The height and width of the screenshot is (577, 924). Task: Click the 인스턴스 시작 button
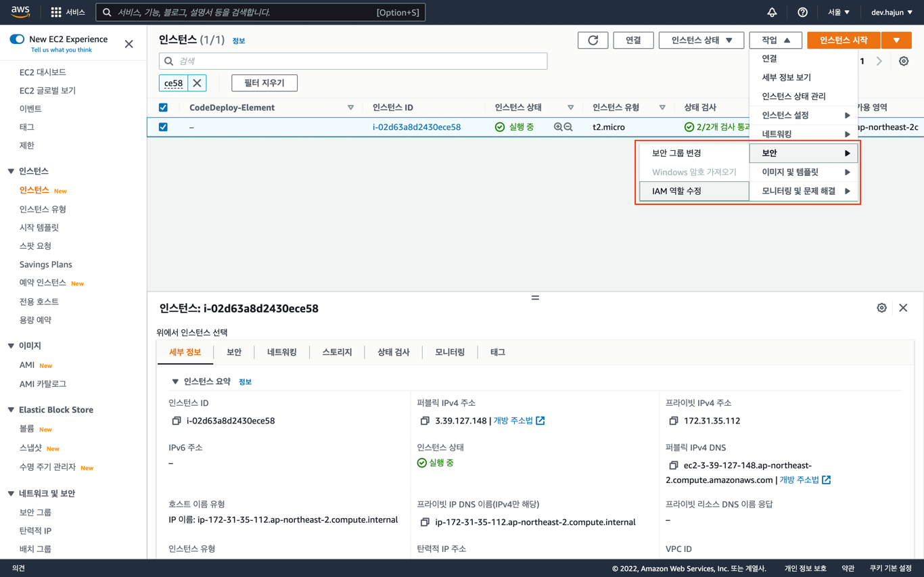844,40
